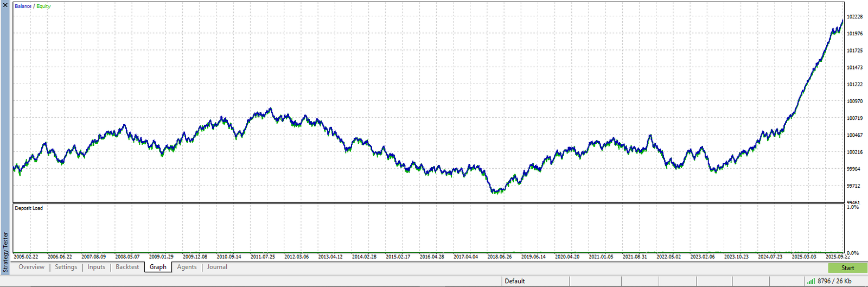The image size is (868, 287).
Task: Click the 2012.03.06 date label
Action: pos(296,257)
